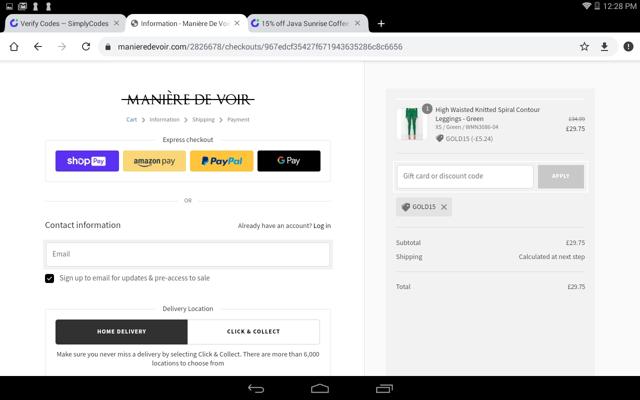Click the Shipping breadcrumb step
The image size is (640, 400).
tap(203, 120)
